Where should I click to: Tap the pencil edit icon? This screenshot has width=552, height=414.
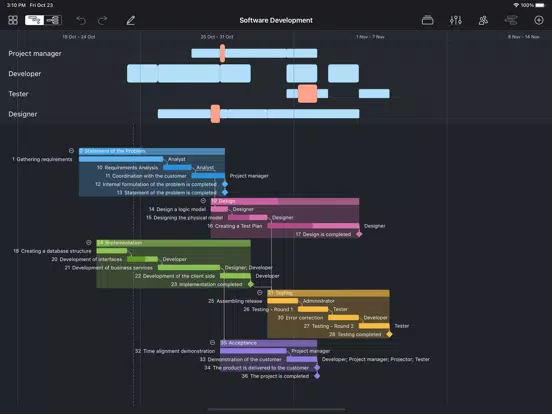pos(131,20)
